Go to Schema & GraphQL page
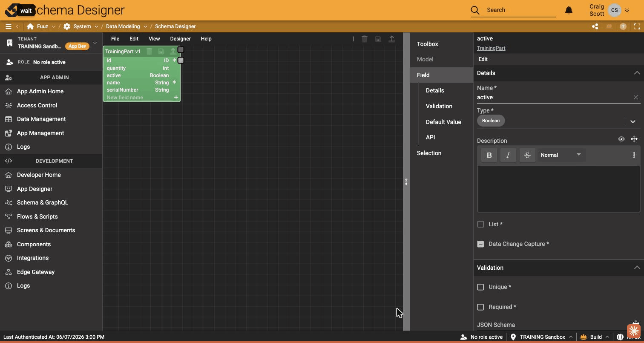Screen dimensions: 644x343 43,203
